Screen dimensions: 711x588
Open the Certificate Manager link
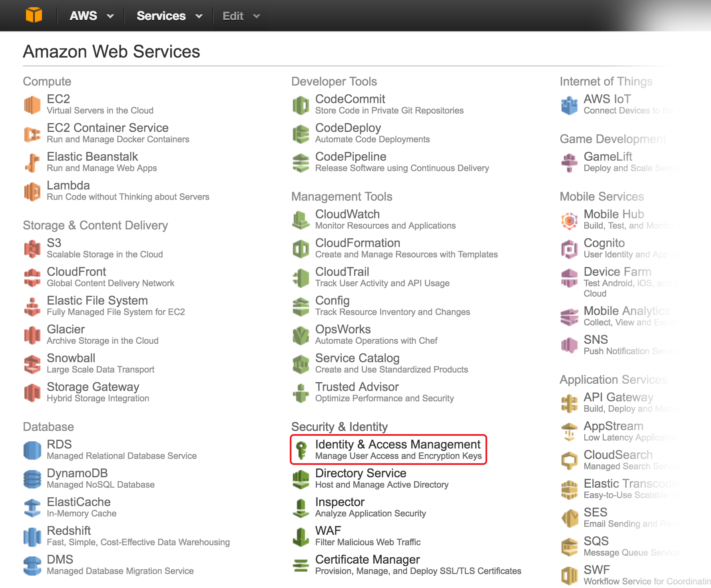point(367,559)
